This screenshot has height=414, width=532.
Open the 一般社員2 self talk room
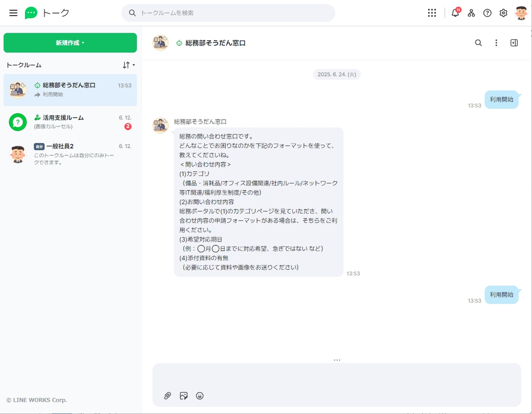coord(70,154)
